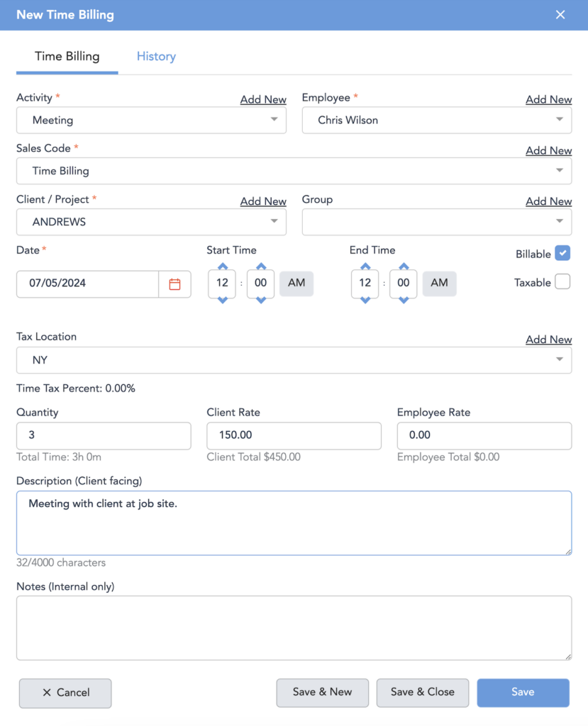
Task: Click the Save & Close button
Action: point(423,693)
